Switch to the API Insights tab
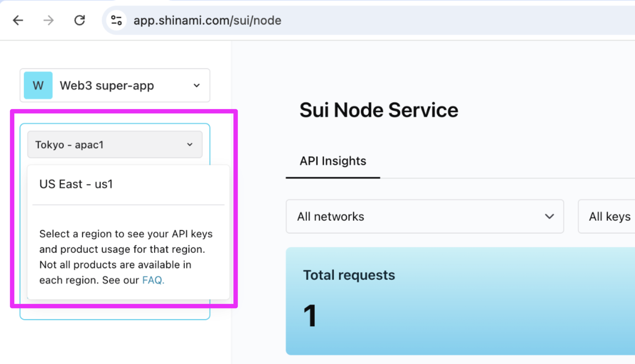 (333, 161)
